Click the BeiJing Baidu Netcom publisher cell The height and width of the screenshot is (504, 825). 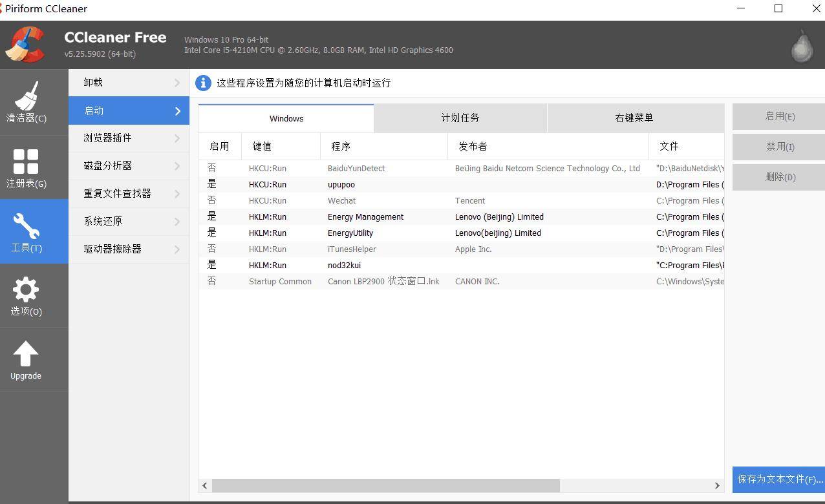pyautogui.click(x=548, y=169)
